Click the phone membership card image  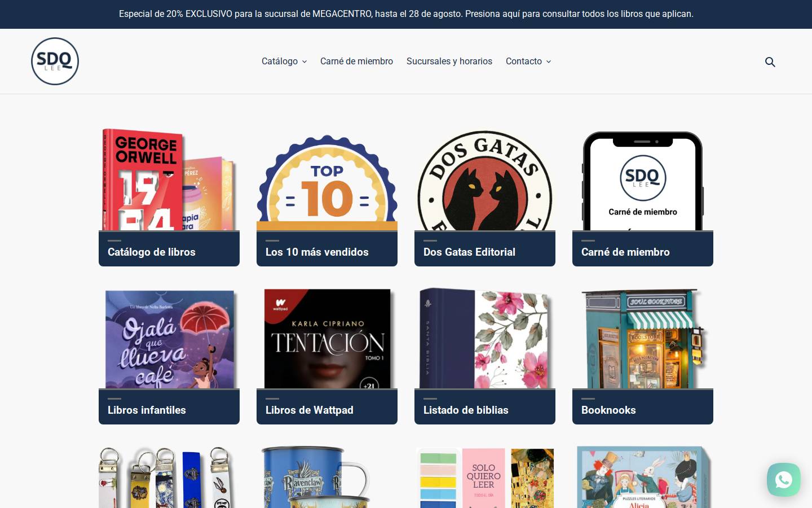click(x=643, y=181)
